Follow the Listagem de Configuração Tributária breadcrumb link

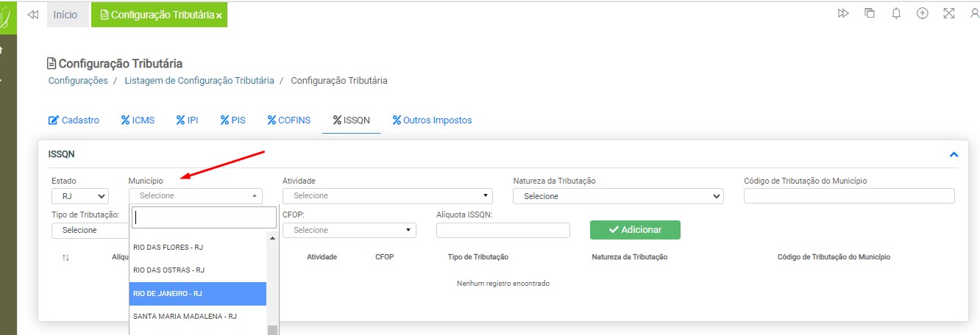(199, 81)
